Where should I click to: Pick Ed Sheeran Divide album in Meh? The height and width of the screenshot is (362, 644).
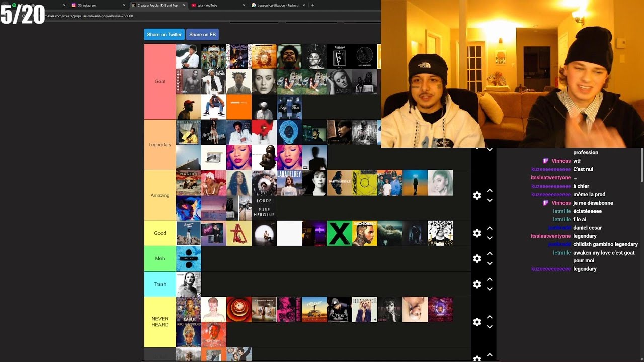coord(189,258)
